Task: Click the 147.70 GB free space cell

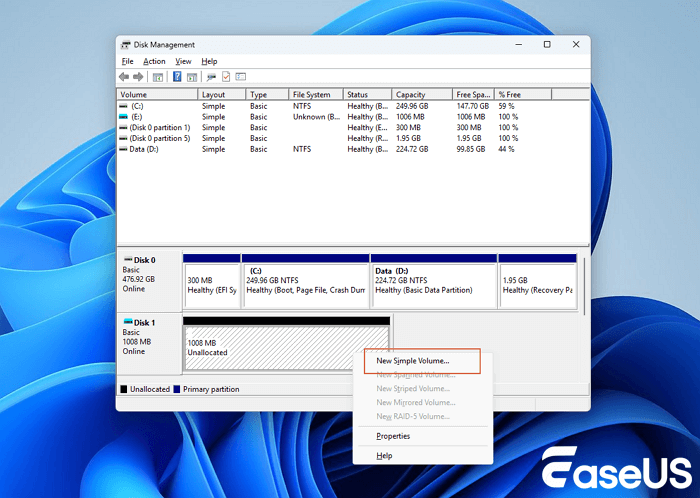Action: pyautogui.click(x=473, y=106)
